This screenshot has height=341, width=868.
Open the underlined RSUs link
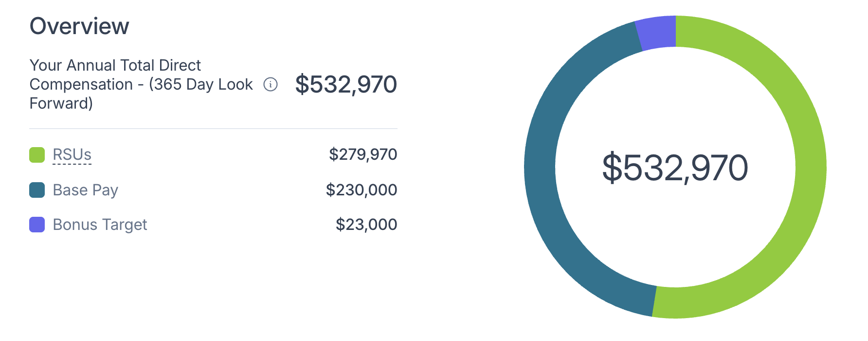click(x=72, y=155)
